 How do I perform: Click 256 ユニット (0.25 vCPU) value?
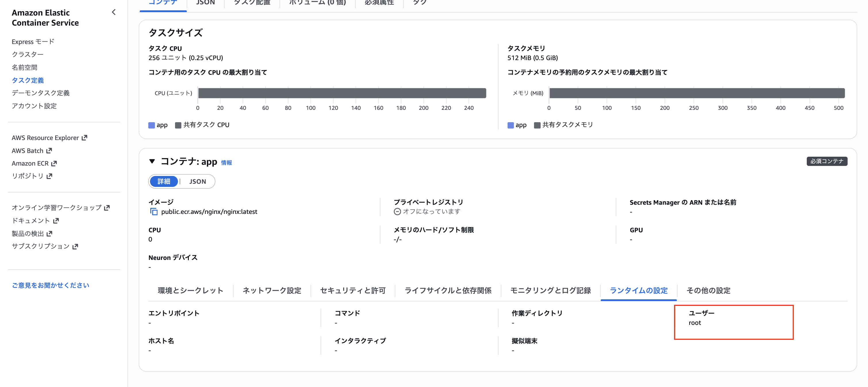click(186, 58)
